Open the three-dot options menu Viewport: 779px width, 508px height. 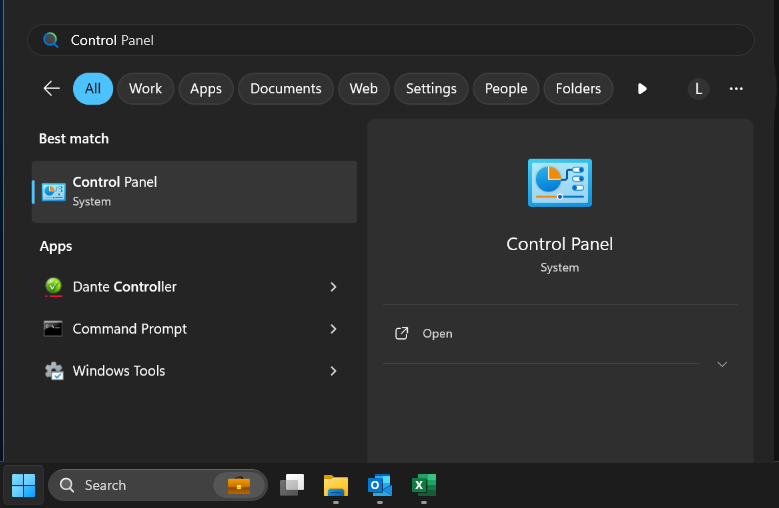[736, 89]
